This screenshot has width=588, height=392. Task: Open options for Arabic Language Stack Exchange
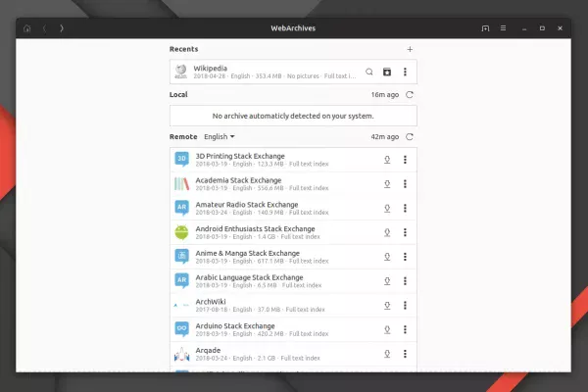[x=405, y=281]
